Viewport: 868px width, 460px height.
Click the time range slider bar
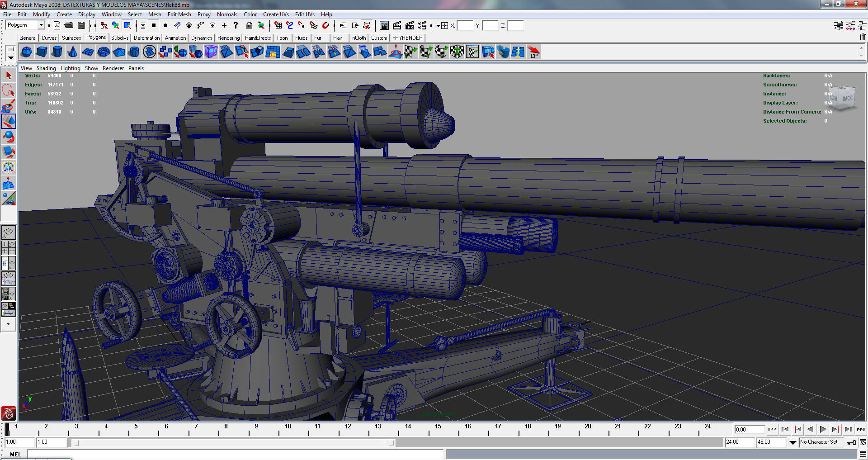coord(234,443)
